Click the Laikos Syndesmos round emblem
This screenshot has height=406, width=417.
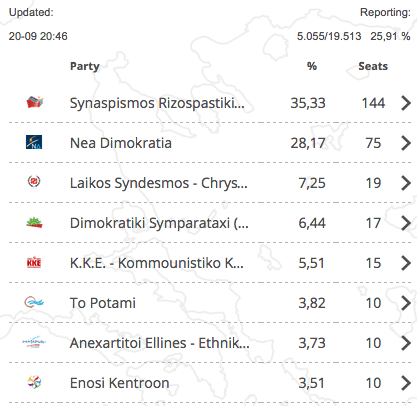pos(34,182)
